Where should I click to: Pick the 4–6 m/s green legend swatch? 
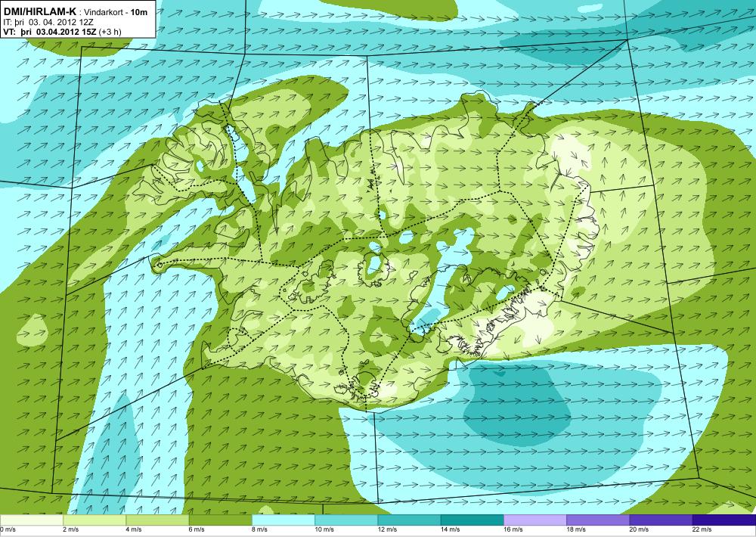157,520
